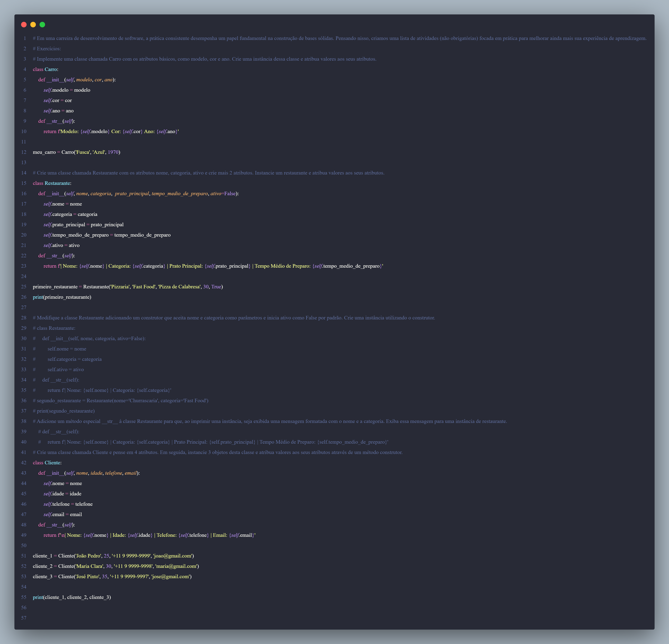The height and width of the screenshot is (644, 669).
Task: Click the return f'Modelo: line
Action: pyautogui.click(x=111, y=131)
